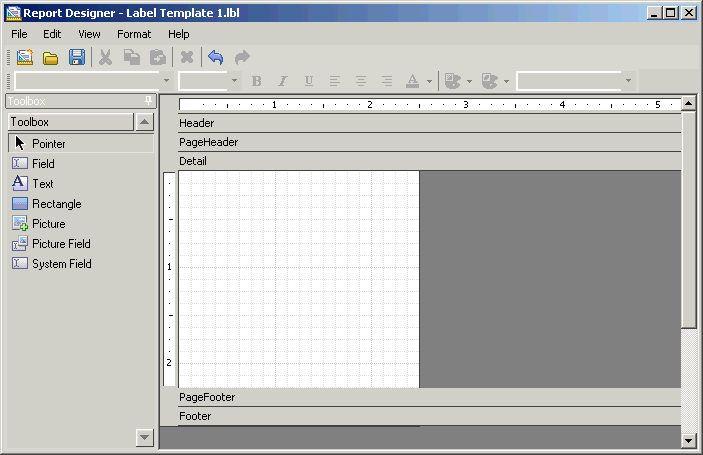Click the Footer section band
The height and width of the screenshot is (455, 703).
coord(430,416)
